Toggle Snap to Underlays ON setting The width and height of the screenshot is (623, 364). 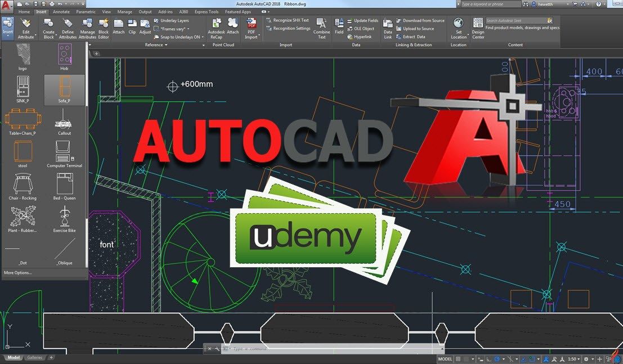tap(178, 37)
